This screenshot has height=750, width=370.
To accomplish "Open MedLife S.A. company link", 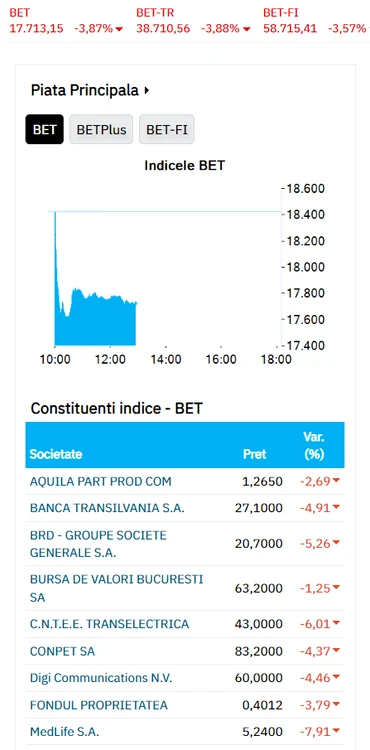I will pyautogui.click(x=65, y=732).
